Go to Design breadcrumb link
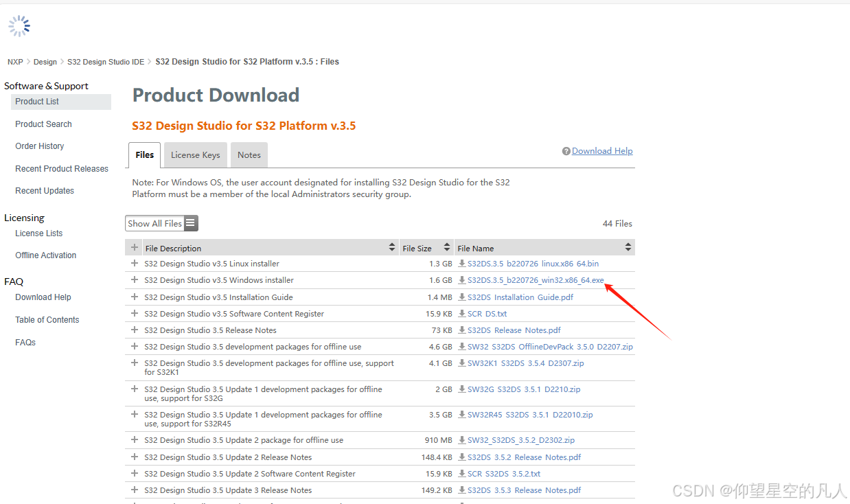This screenshot has height=504, width=850. 45,62
